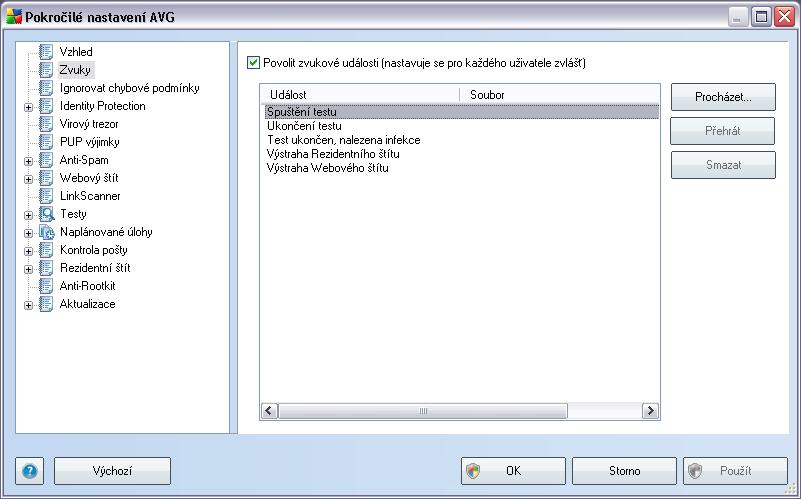Select Testy tree label
Image resolution: width=801 pixels, height=499 pixels.
73,213
